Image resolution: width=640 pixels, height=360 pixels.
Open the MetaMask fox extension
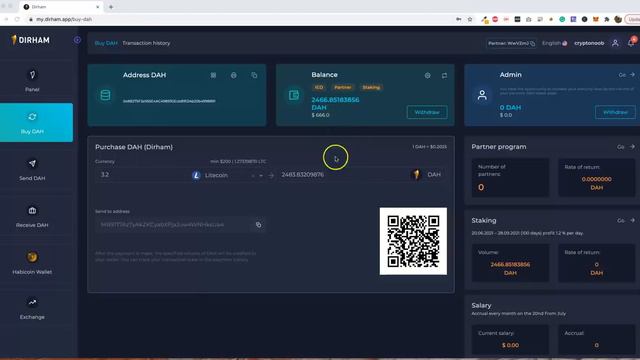click(x=596, y=19)
